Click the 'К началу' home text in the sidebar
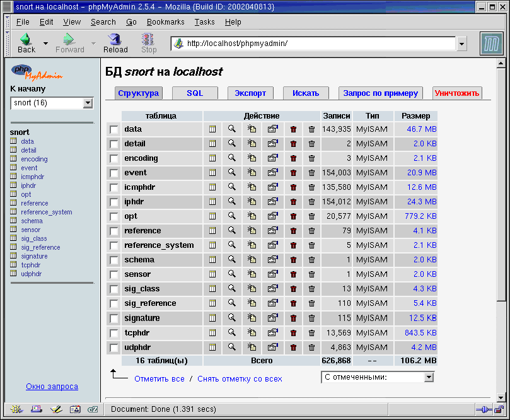 click(28, 88)
